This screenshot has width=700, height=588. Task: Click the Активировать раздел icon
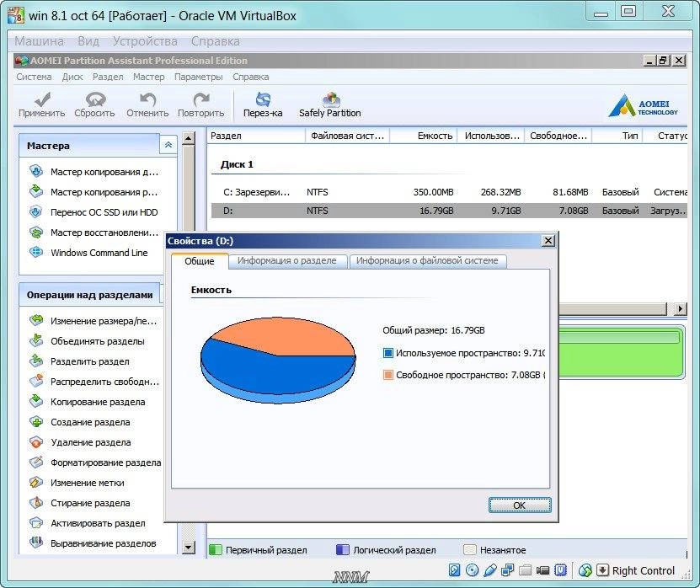36,522
